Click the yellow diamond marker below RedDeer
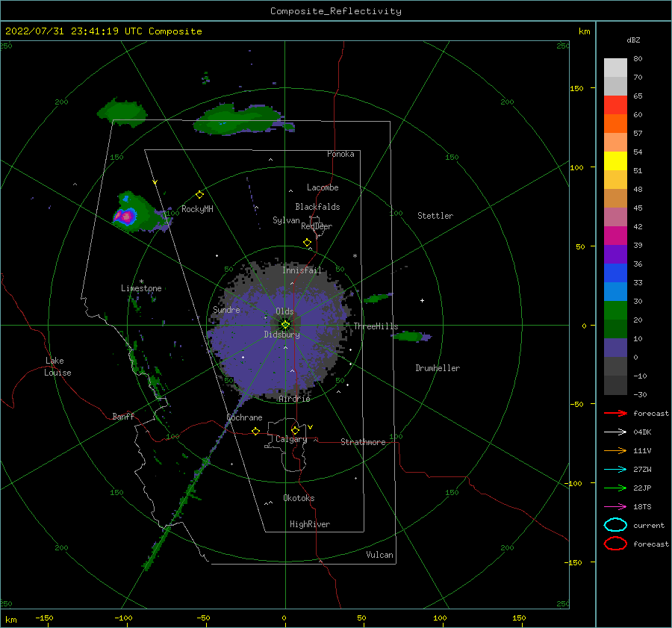 (x=308, y=243)
